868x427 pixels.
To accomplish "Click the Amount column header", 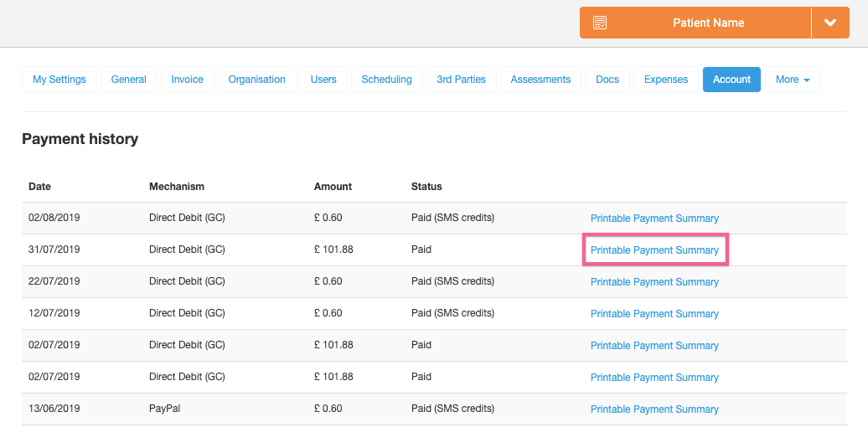I will pos(333,187).
